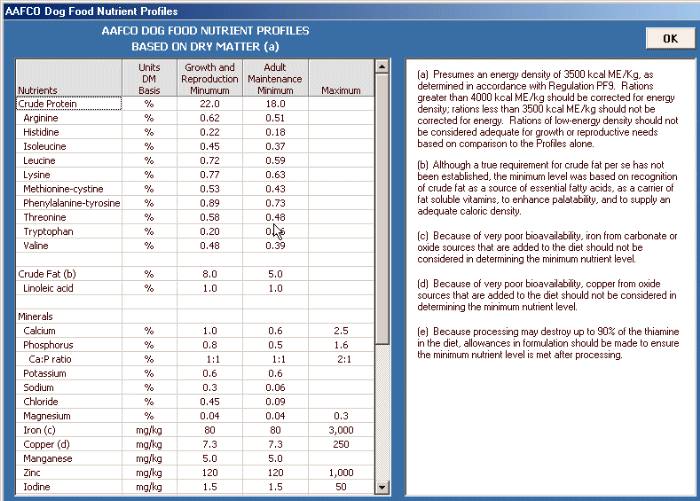Click Crude Protein growth value 22.0
The image size is (700, 501).
(x=209, y=104)
